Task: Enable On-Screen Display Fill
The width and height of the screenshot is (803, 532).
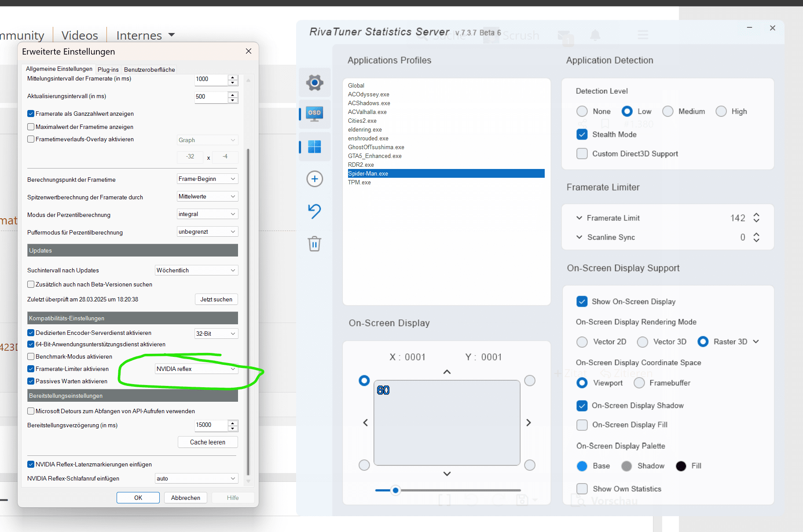Action: [x=582, y=425]
